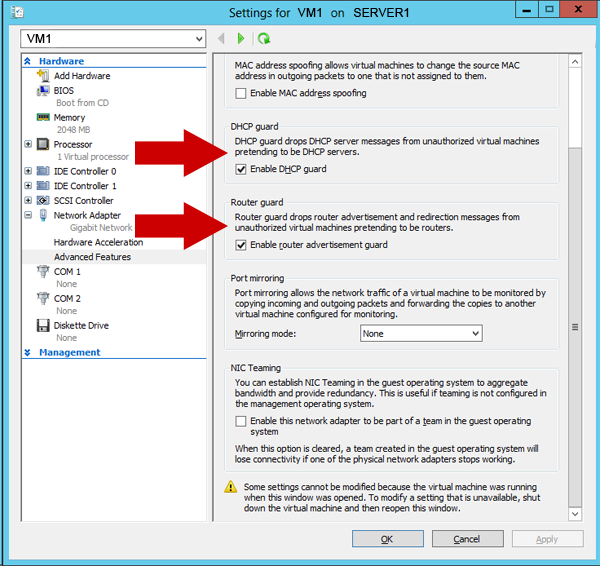Click the yellow warning triangle icon

point(230,487)
